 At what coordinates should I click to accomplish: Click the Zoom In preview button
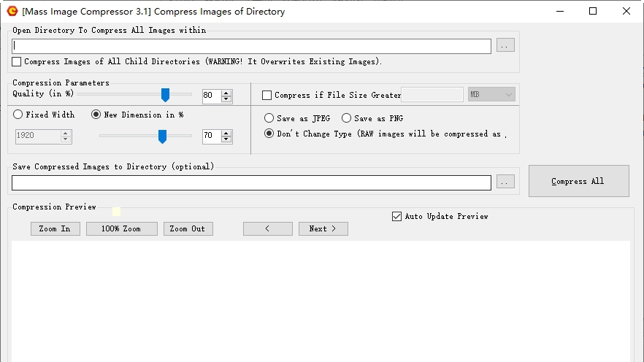point(55,229)
